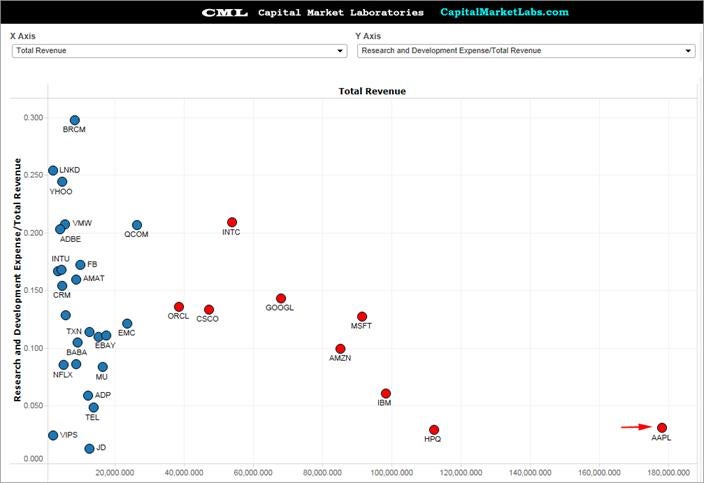This screenshot has height=483, width=704.
Task: Select the MSFT data point
Action: tap(362, 317)
